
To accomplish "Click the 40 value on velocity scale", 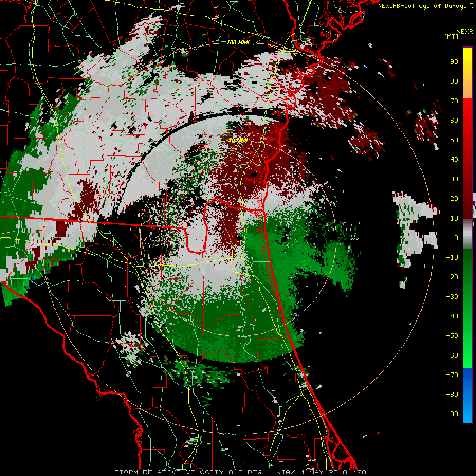I will point(454,160).
